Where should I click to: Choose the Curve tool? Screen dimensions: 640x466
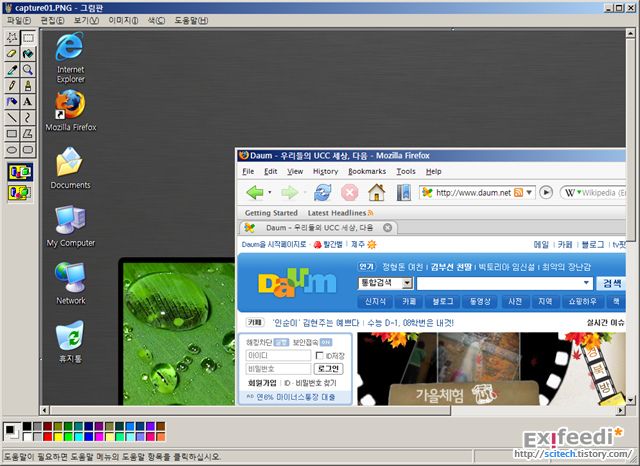point(28,118)
